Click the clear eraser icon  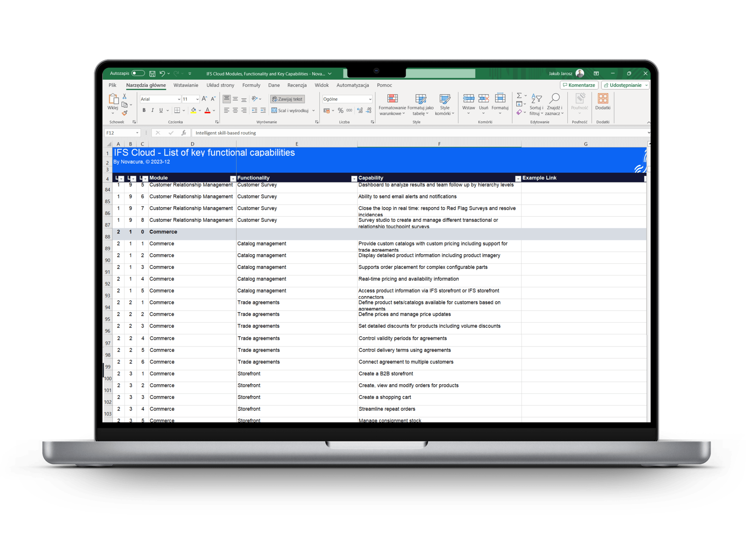[519, 112]
